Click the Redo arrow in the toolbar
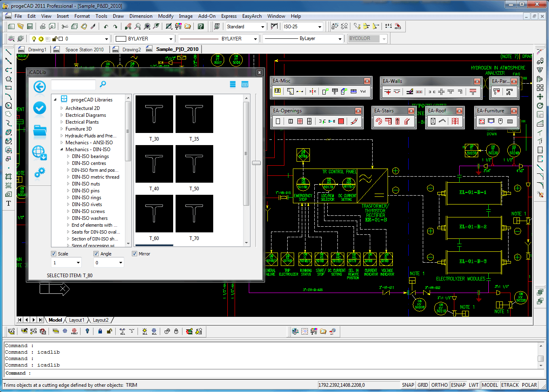This screenshot has width=549, height=392. [115, 27]
